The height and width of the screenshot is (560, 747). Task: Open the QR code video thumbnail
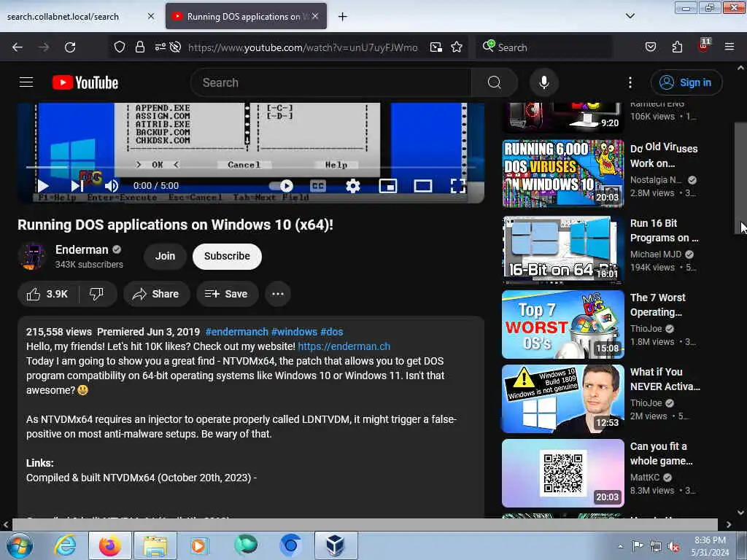[x=562, y=472]
